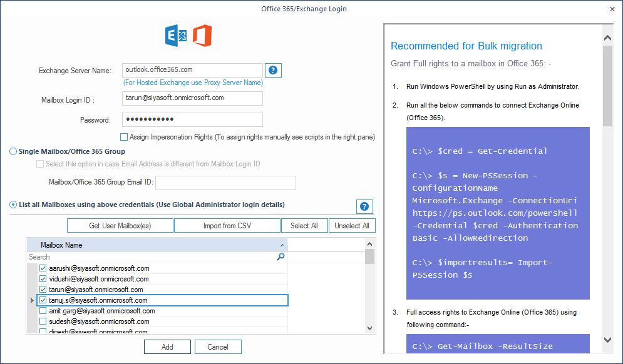Click the Office 365 logo icon

tap(202, 36)
